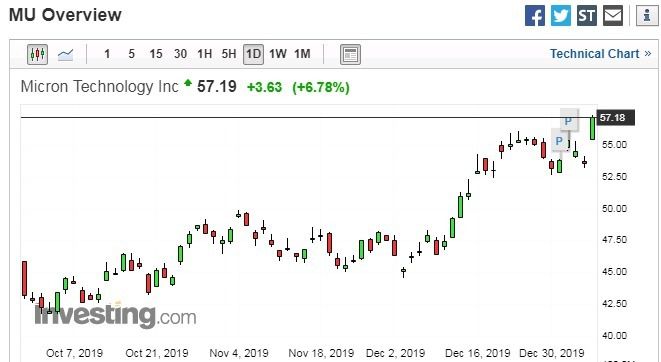Open the info icon at top right

647,16
